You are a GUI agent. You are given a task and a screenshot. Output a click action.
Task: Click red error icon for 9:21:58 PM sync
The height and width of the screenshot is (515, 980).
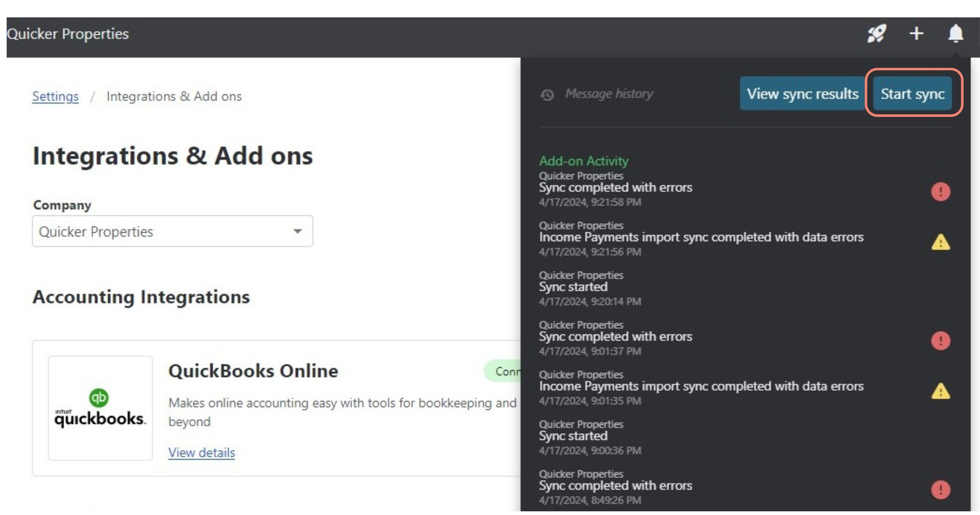tap(940, 191)
